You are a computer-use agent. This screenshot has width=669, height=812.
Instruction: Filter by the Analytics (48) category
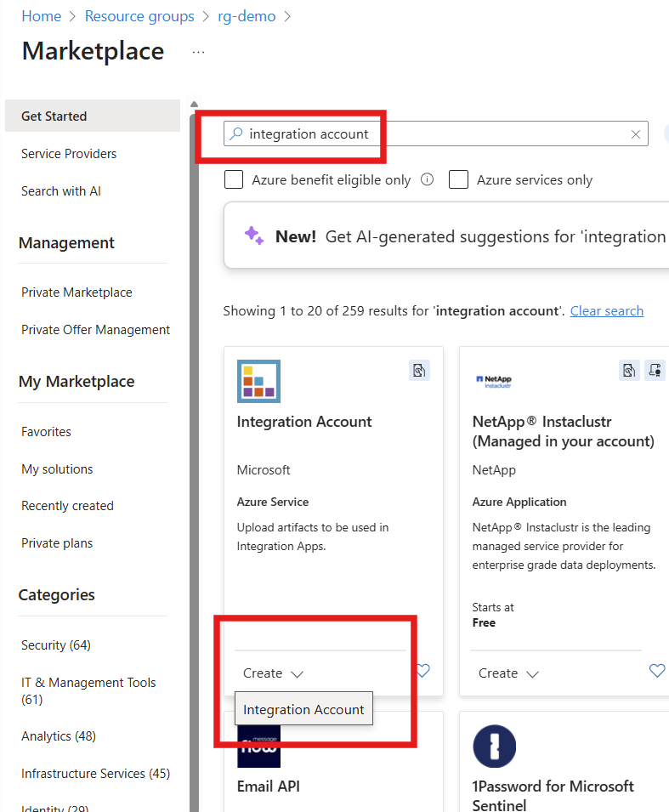coord(59,736)
